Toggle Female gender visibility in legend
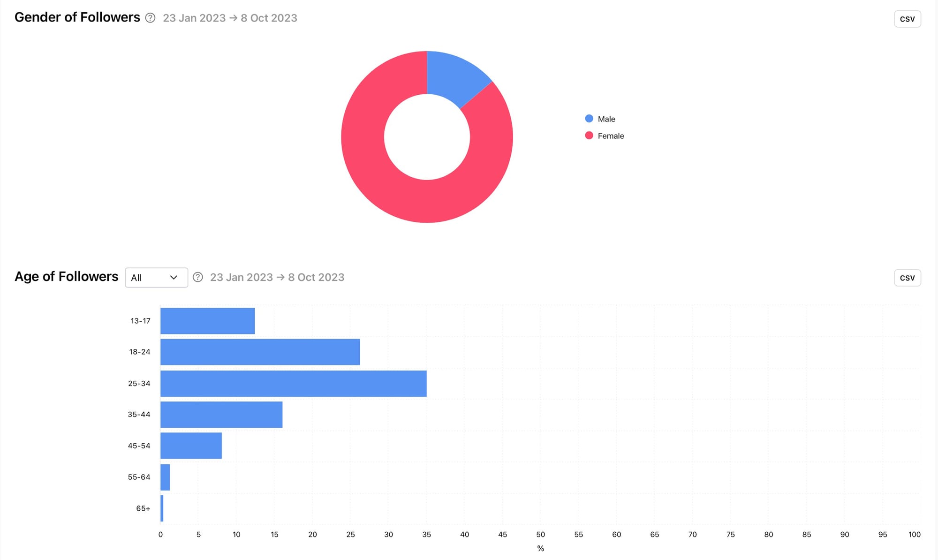This screenshot has height=560, width=938. coord(610,136)
